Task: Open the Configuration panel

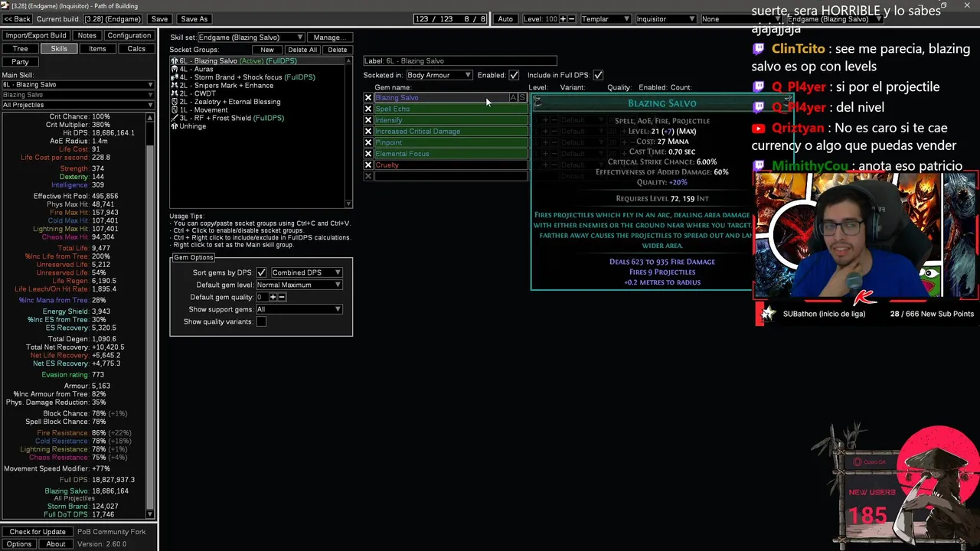Action: 129,35
